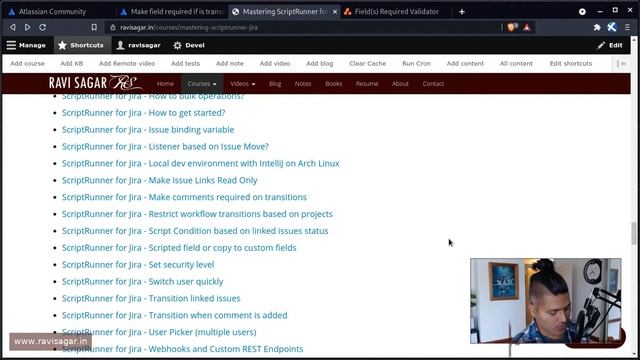Go back with the browser back arrow

click(13, 27)
